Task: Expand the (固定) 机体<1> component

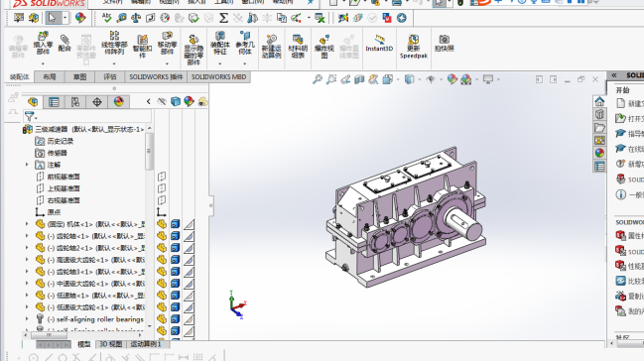Action: click(x=27, y=224)
